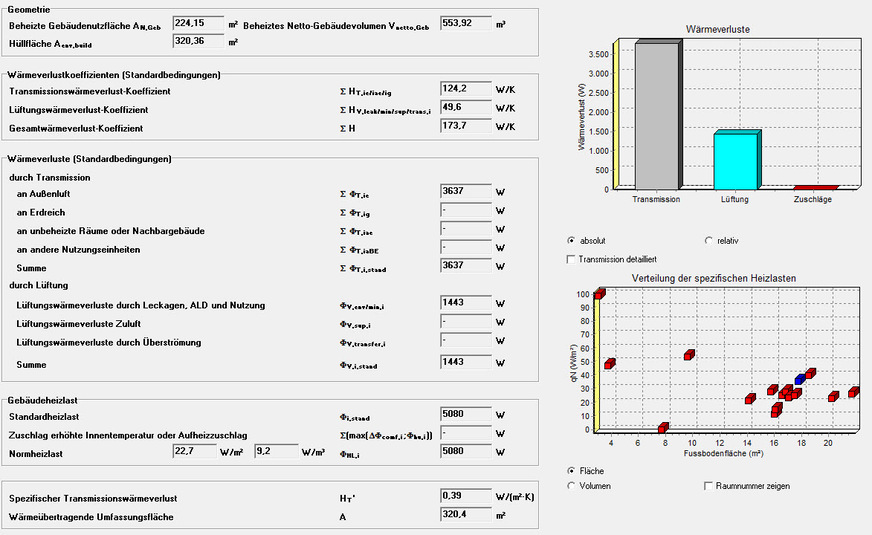872x535 pixels.
Task: Click the blue data point in scatter chart
Action: click(x=800, y=380)
